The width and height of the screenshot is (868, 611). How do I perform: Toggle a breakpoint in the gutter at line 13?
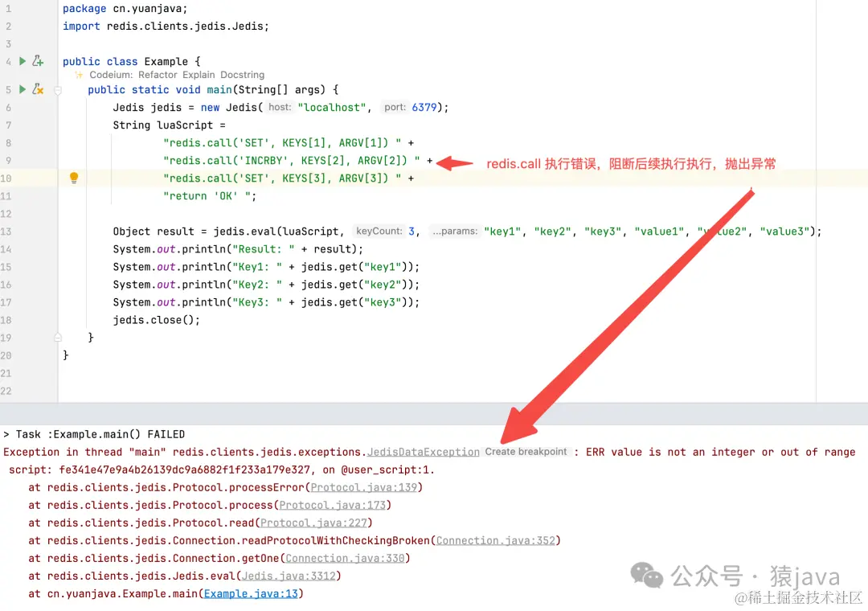(x=40, y=231)
